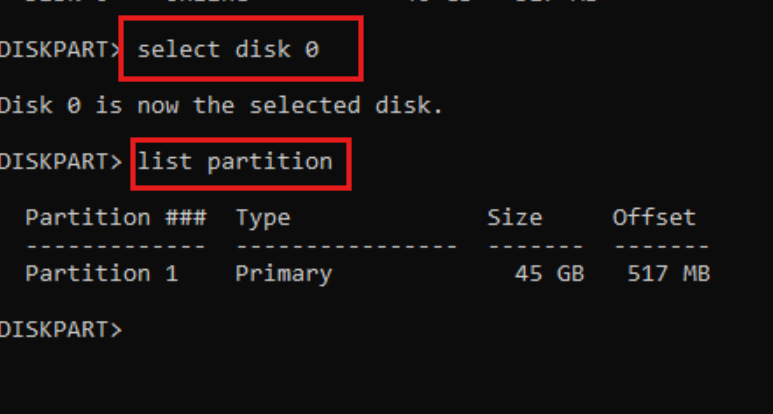This screenshot has height=414, width=773.
Task: Click the "Offset" column header
Action: 653,217
